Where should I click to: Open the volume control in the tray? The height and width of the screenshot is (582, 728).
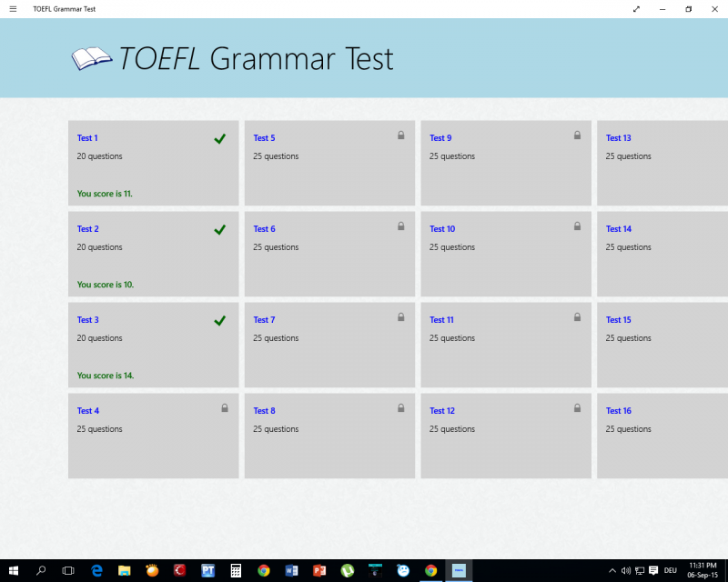626,570
